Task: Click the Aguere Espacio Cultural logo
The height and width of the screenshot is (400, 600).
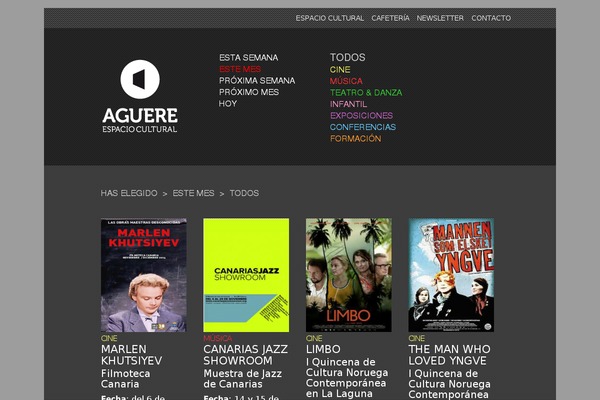Action: (x=140, y=96)
